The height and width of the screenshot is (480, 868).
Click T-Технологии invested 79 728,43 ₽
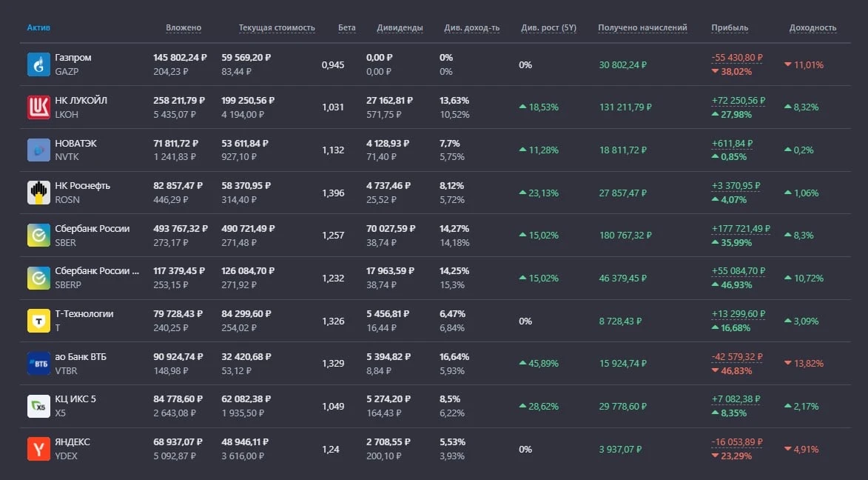178,314
